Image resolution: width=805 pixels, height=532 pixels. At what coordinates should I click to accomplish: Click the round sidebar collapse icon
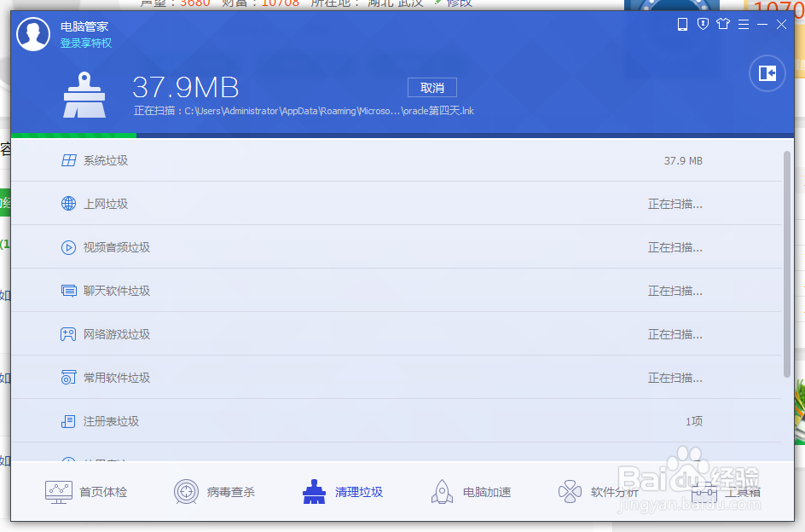[767, 73]
